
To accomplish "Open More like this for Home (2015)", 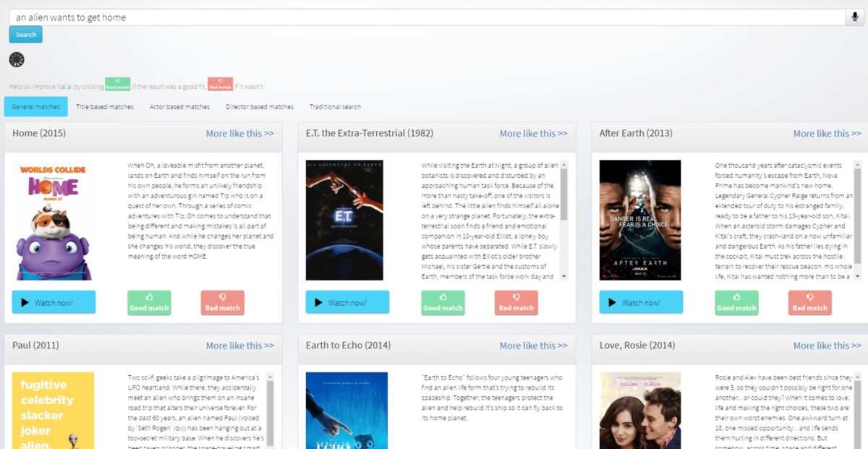I will (x=240, y=134).
